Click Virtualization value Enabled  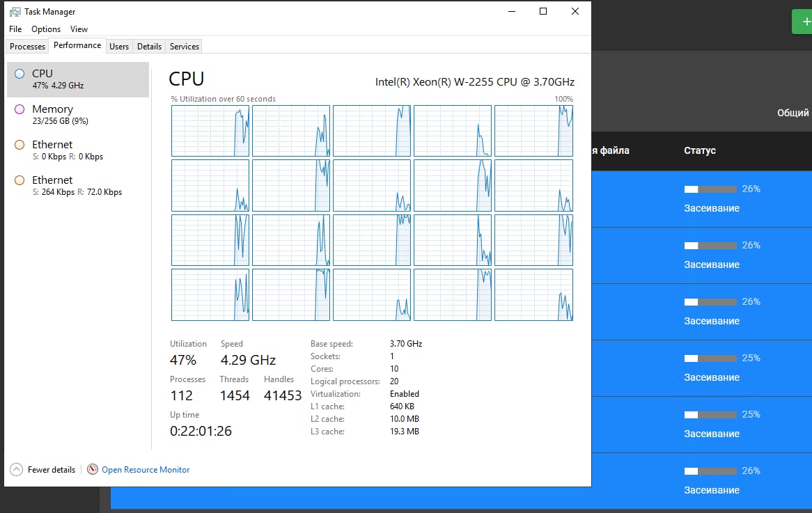tap(405, 394)
